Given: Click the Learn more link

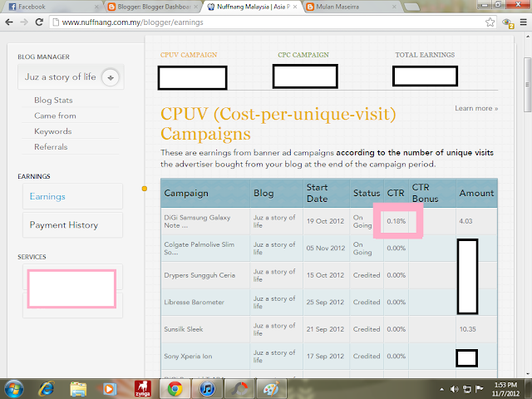Looking at the screenshot, I should [x=476, y=108].
